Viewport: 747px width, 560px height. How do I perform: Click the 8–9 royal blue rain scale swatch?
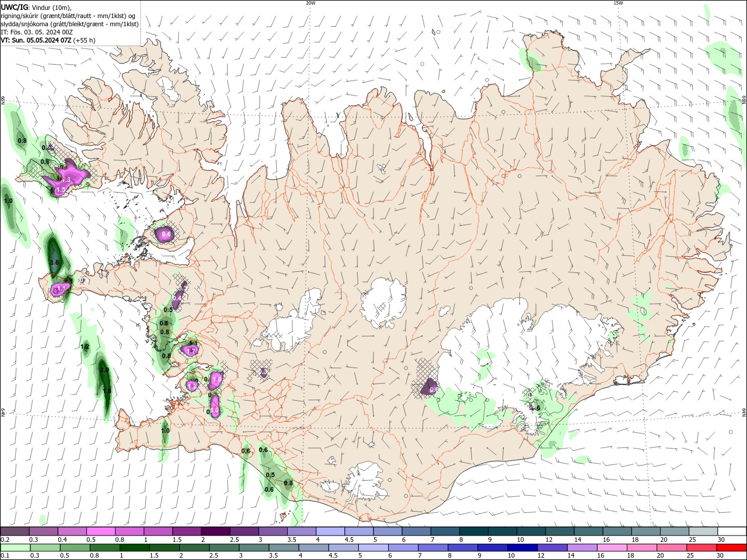click(x=463, y=548)
